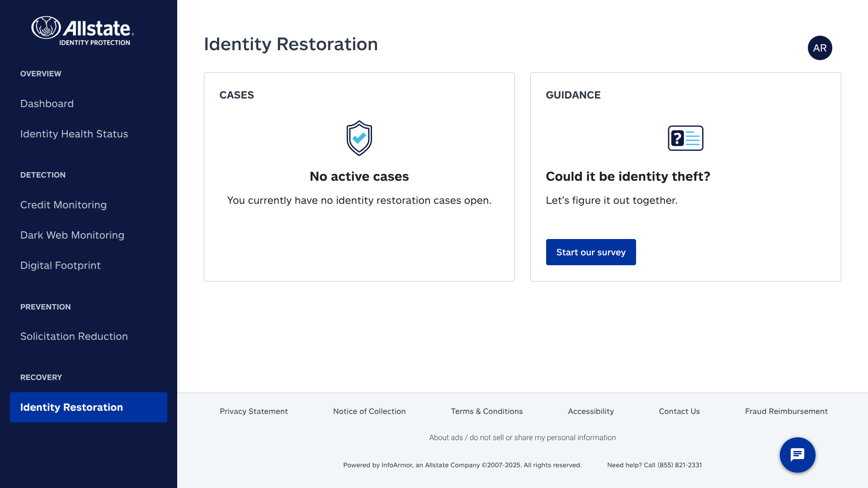View Terms & Conditions
This screenshot has width=868, height=488.
pos(487,411)
